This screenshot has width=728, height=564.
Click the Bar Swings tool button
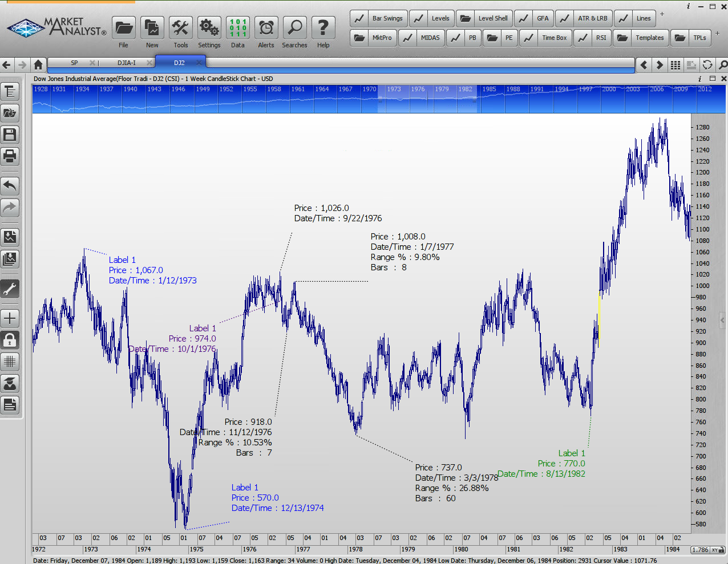379,18
